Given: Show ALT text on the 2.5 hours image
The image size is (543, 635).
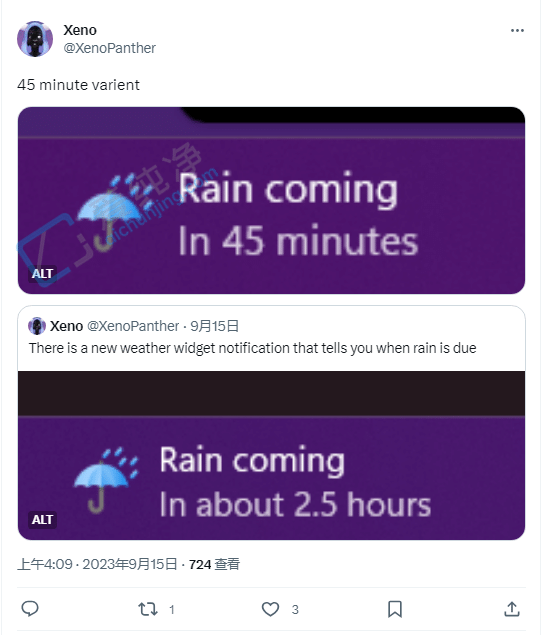Looking at the screenshot, I should [43, 520].
